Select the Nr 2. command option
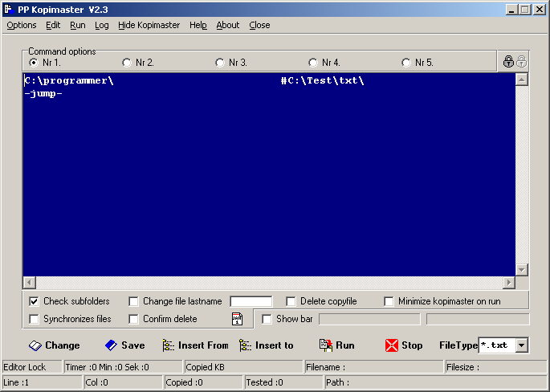The height and width of the screenshot is (392, 550). click(127, 63)
